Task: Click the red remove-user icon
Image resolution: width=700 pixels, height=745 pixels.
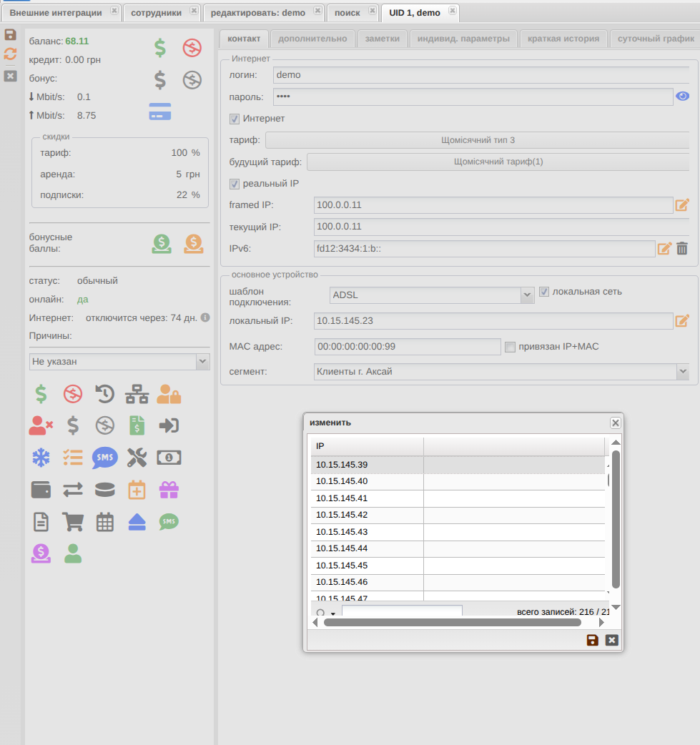Action: tap(41, 425)
